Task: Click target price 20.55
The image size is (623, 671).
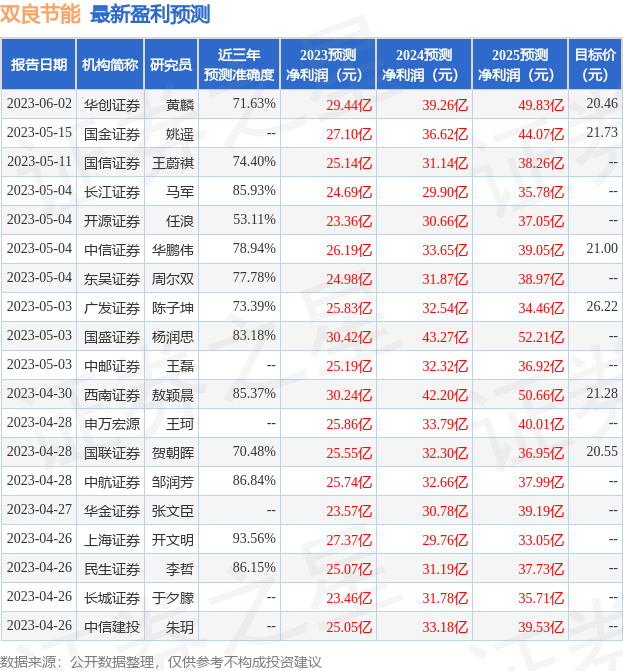Action: 602,451
